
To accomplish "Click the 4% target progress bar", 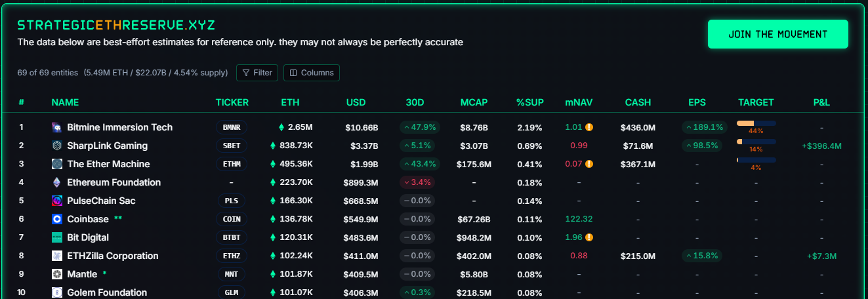I will [x=756, y=160].
